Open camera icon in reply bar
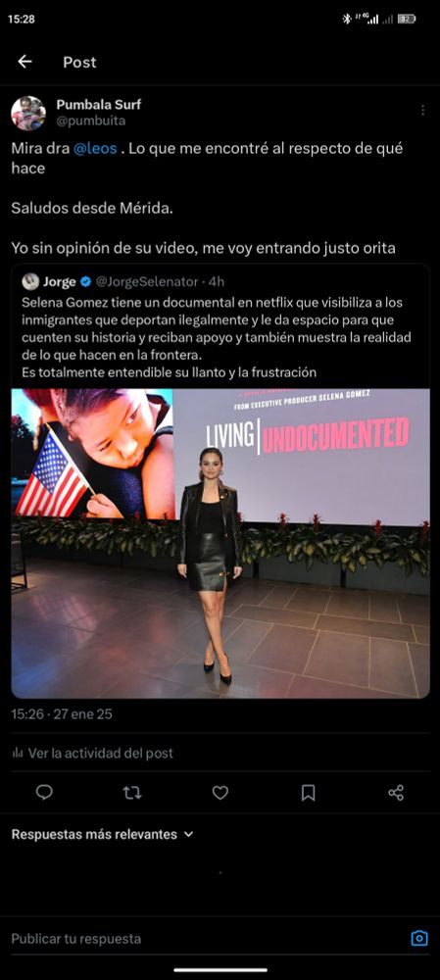The height and width of the screenshot is (980, 440). coord(419,938)
